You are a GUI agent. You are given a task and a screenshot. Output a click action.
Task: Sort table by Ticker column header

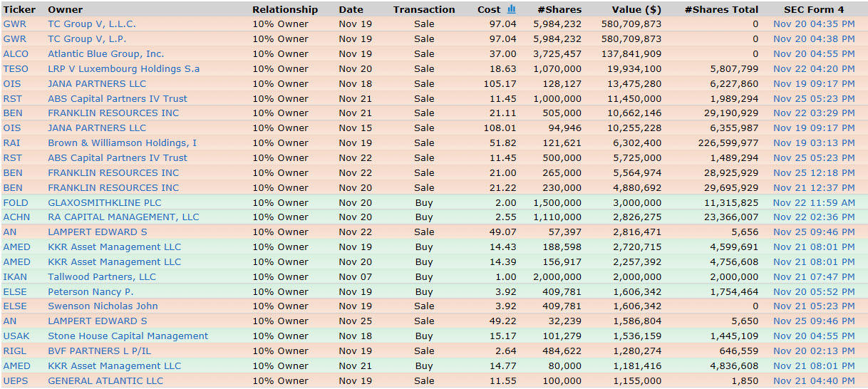(x=19, y=10)
